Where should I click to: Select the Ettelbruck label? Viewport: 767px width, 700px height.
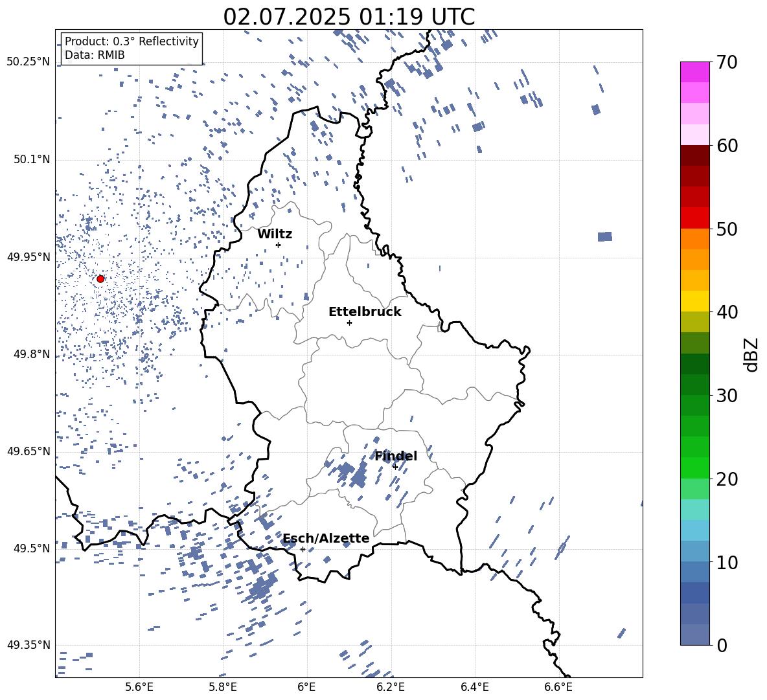click(365, 312)
